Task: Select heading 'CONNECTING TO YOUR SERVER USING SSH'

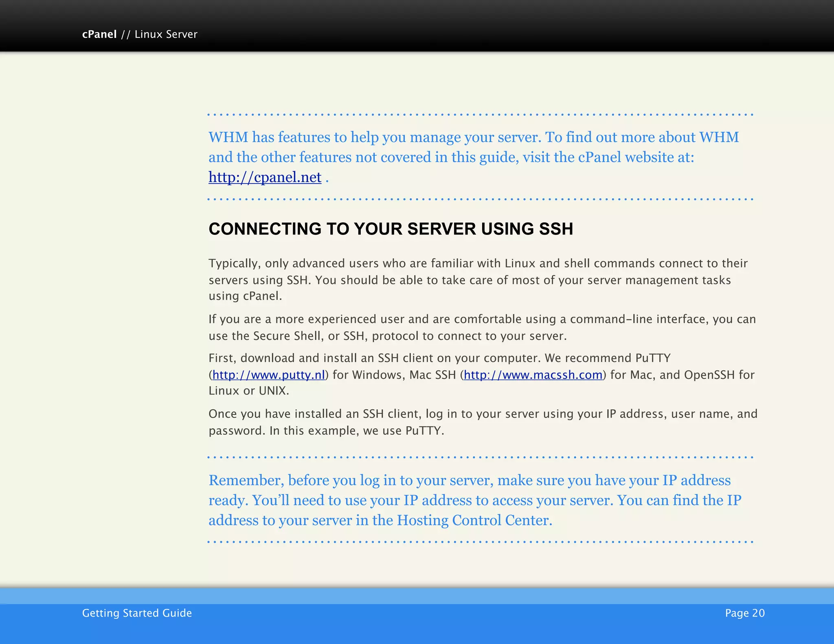Action: click(391, 229)
